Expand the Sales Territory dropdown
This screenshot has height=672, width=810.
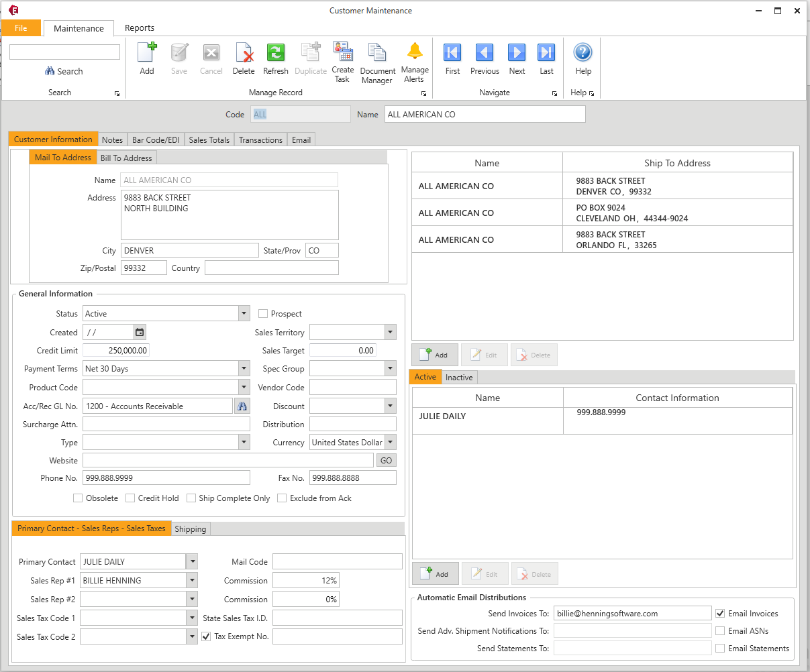389,332
